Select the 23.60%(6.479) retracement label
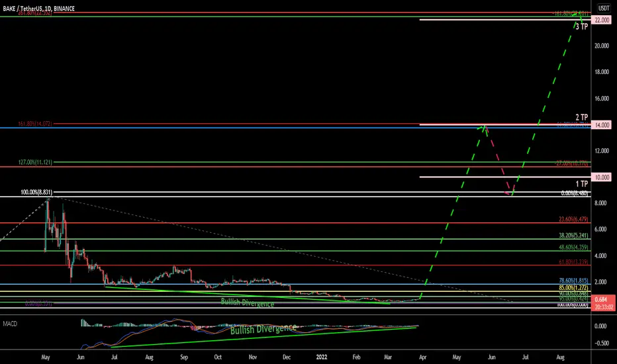Screen dimensions: 617x364 573,219
